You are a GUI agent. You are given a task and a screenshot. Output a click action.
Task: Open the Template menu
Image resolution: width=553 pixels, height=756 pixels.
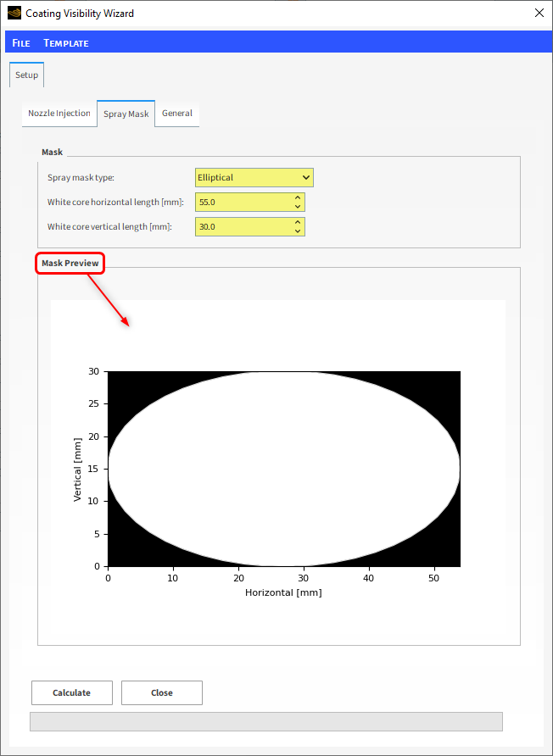point(66,43)
